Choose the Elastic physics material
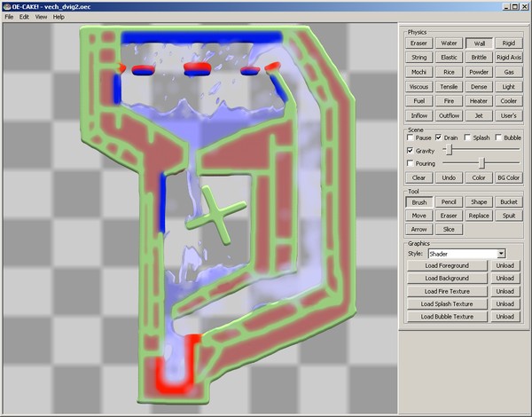The width and height of the screenshot is (532, 417). point(450,57)
